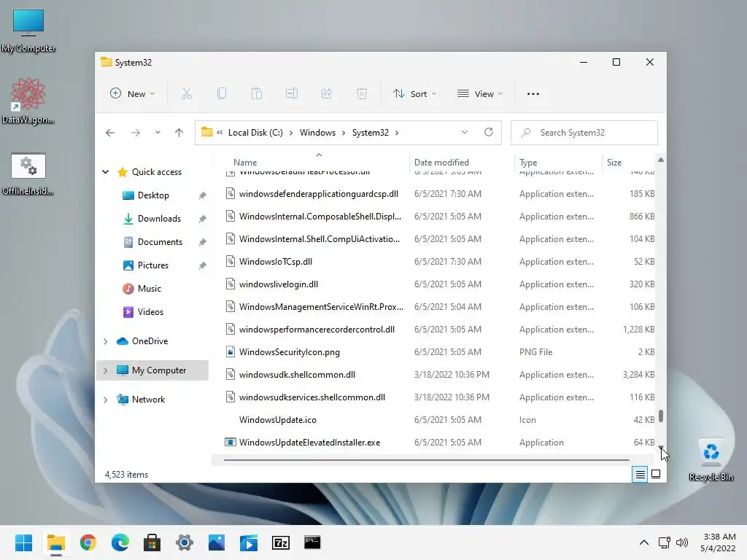The height and width of the screenshot is (560, 747).
Task: Click the Paste clipboard icon
Action: [x=257, y=94]
